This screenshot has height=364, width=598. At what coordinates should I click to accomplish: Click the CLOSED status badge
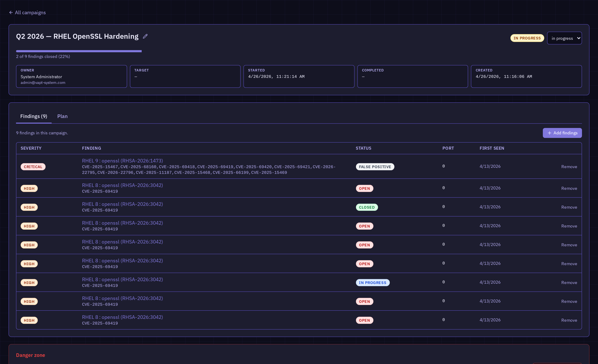(367, 207)
